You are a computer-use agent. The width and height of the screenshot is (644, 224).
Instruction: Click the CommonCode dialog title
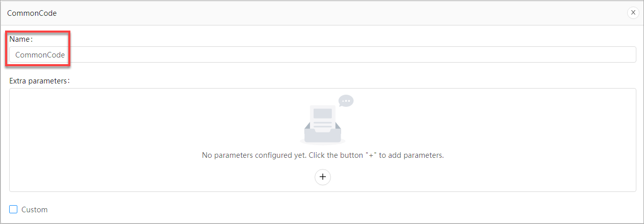(32, 13)
